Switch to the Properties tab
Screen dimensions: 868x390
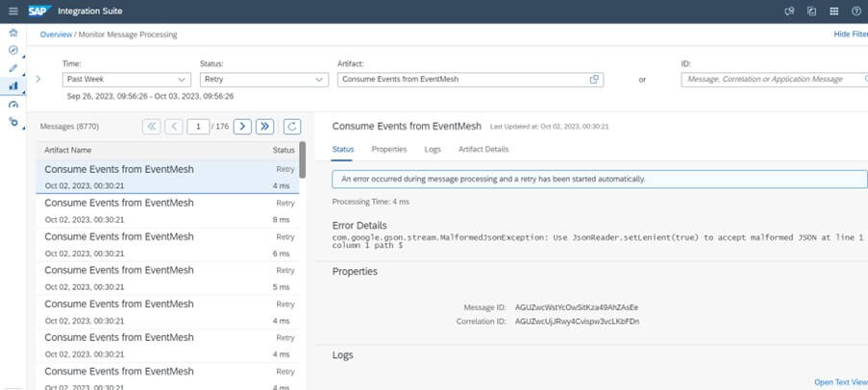click(x=389, y=149)
